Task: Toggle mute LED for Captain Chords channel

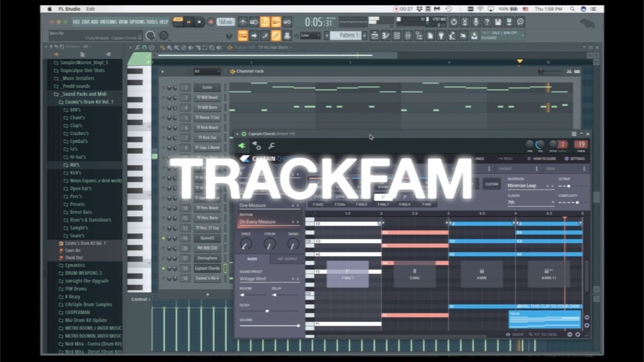Action: pos(163,268)
